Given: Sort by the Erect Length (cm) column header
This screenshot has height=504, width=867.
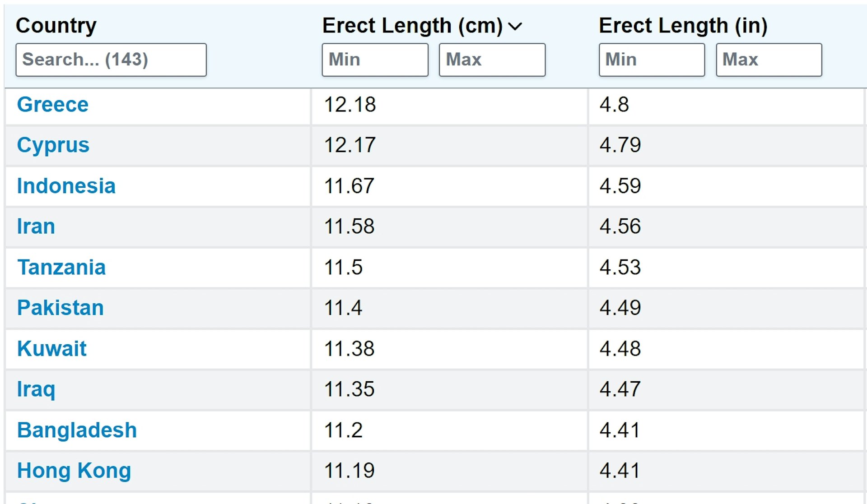Looking at the screenshot, I should [412, 26].
